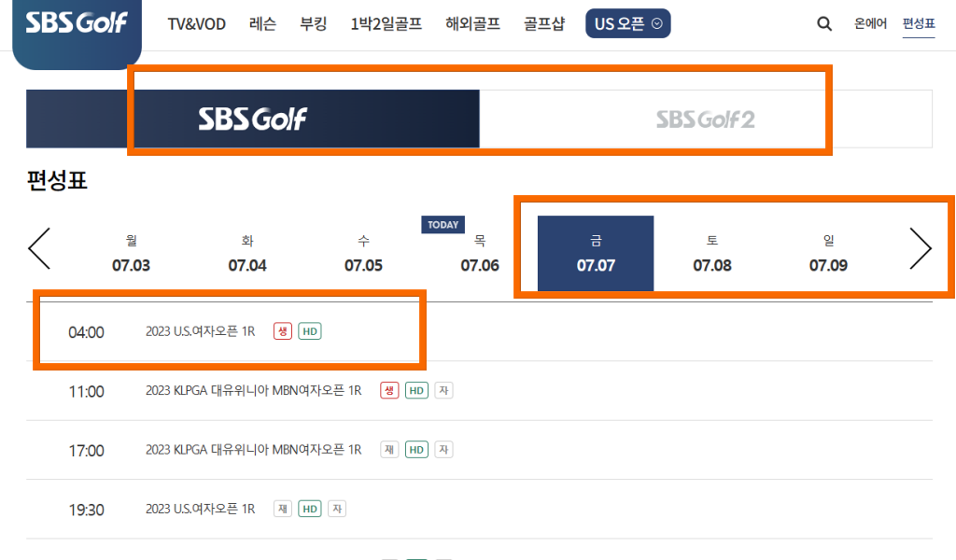Click the 온에어 link
Viewport: 956px width, 560px height.
click(870, 23)
